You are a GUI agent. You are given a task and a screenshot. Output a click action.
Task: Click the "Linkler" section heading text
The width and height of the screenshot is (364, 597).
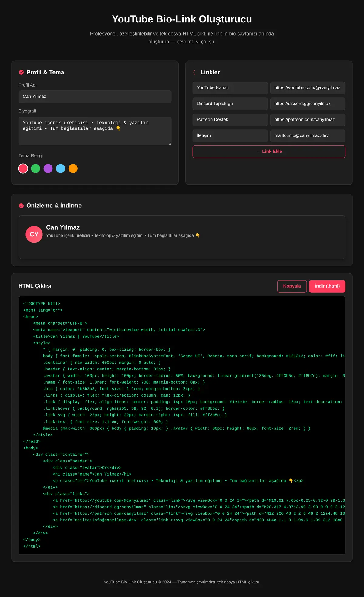[x=210, y=72]
